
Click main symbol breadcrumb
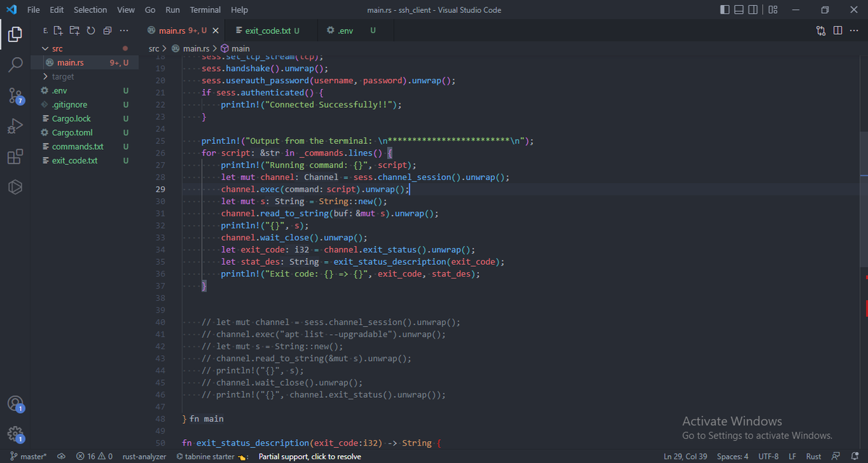coord(235,48)
